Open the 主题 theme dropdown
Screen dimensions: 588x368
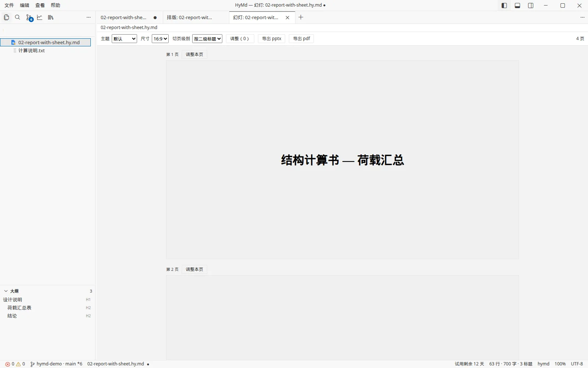(124, 39)
